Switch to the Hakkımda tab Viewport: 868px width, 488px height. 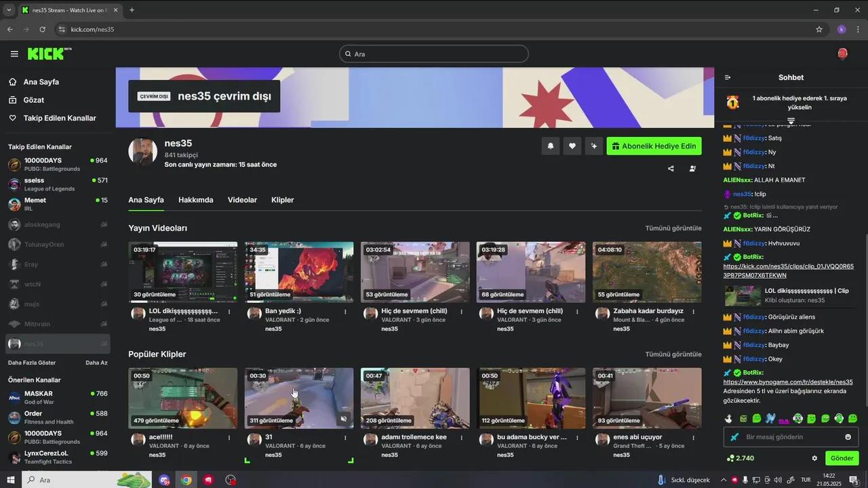tap(196, 200)
